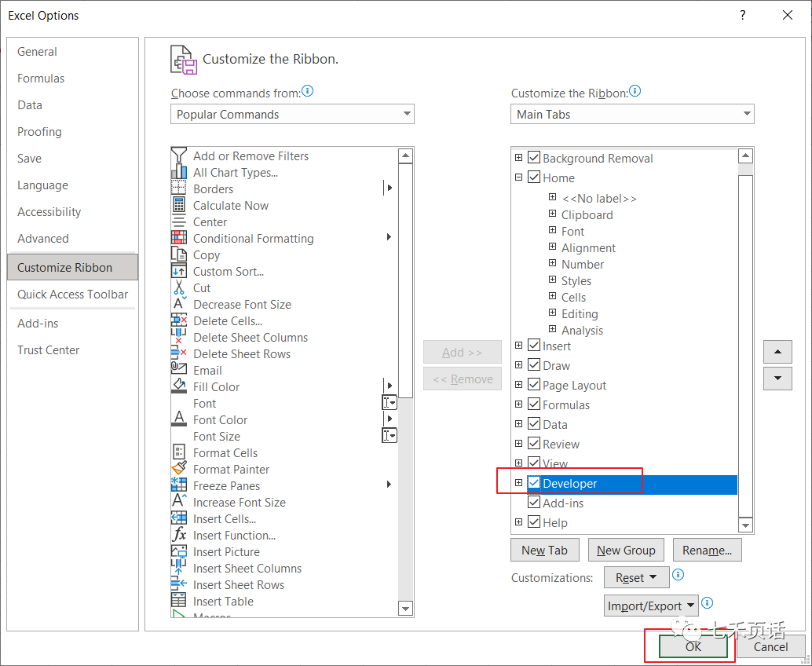812x666 pixels.
Task: Toggle the Insert tab checkbox
Action: coord(534,346)
